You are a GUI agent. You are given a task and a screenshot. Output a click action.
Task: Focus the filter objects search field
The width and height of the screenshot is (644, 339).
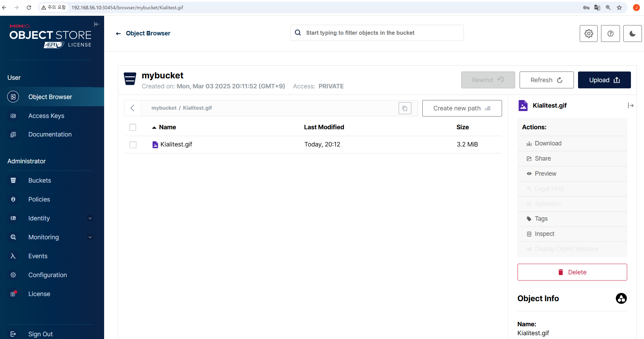pyautogui.click(x=377, y=33)
